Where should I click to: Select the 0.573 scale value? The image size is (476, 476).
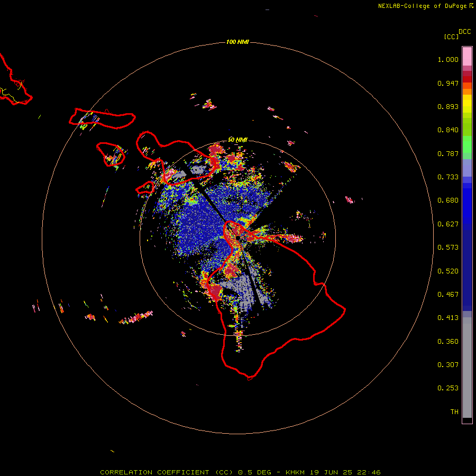coord(448,248)
